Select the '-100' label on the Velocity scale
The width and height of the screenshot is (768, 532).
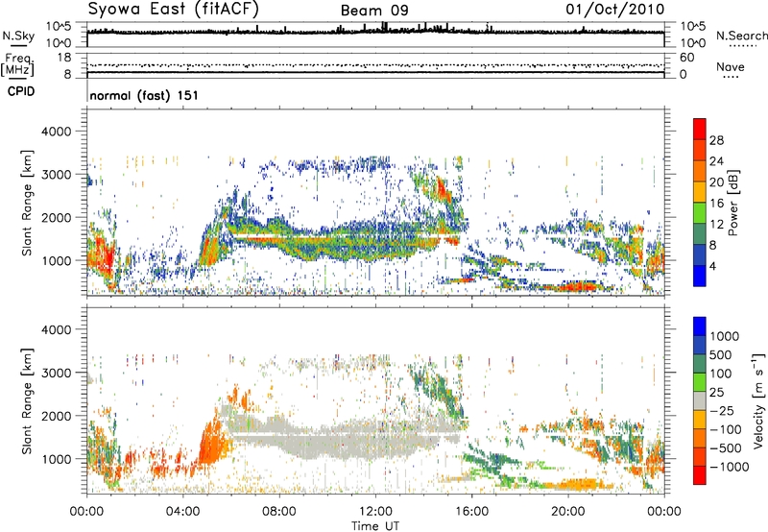[726, 429]
